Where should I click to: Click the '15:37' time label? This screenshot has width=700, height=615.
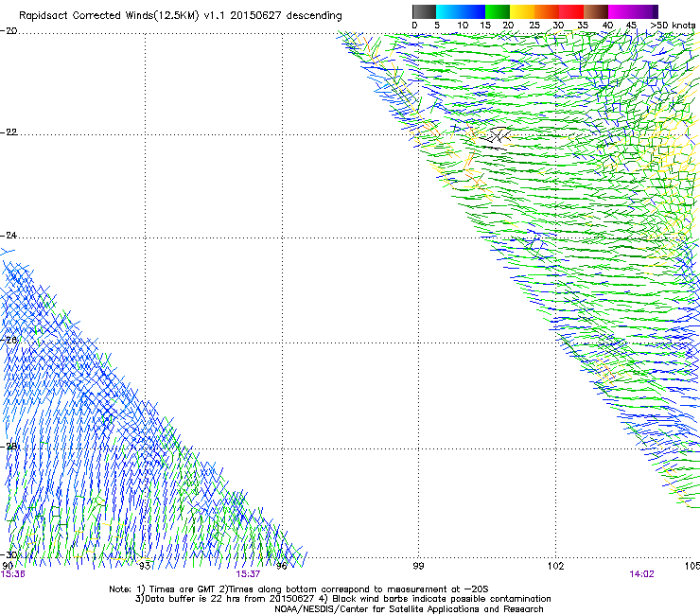click(x=248, y=574)
